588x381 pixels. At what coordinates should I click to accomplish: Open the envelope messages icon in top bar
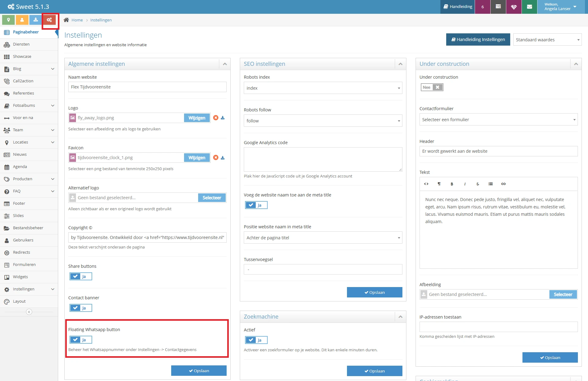click(530, 7)
